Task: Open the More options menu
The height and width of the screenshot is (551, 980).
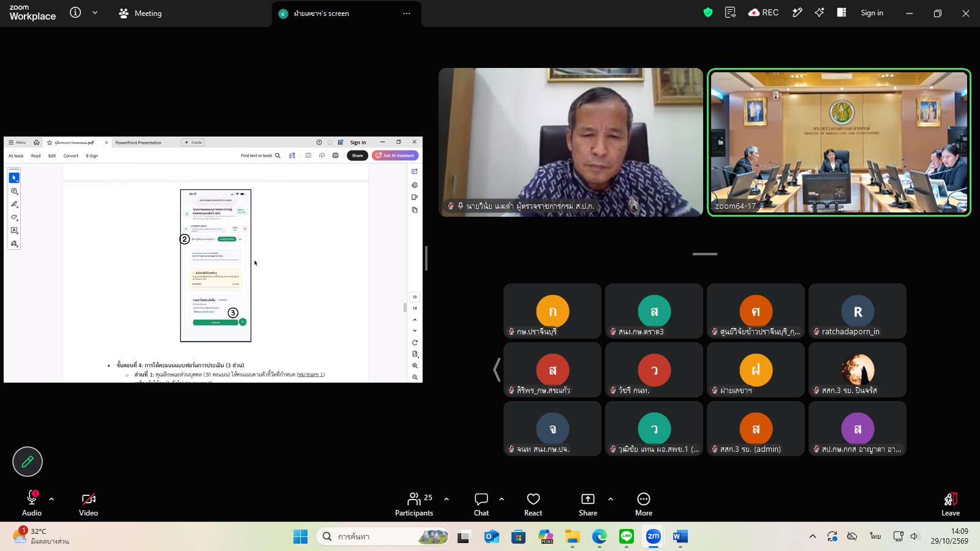Action: coord(644,504)
